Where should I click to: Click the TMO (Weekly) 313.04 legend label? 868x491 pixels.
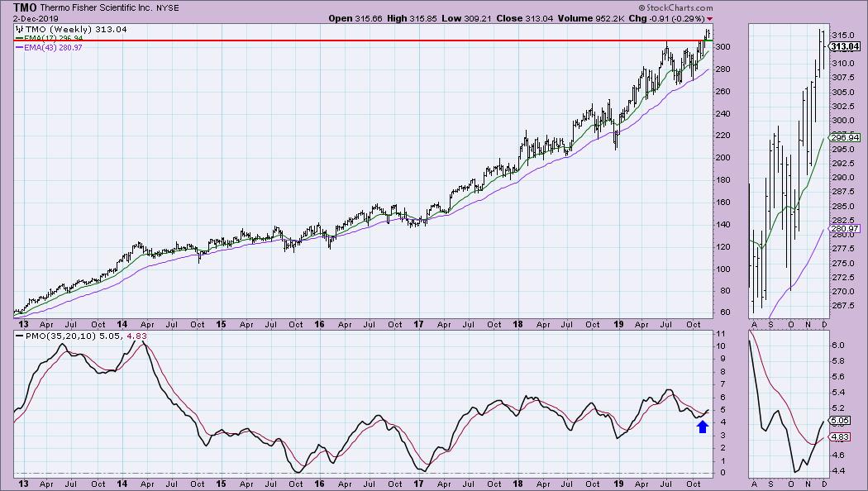[x=76, y=29]
